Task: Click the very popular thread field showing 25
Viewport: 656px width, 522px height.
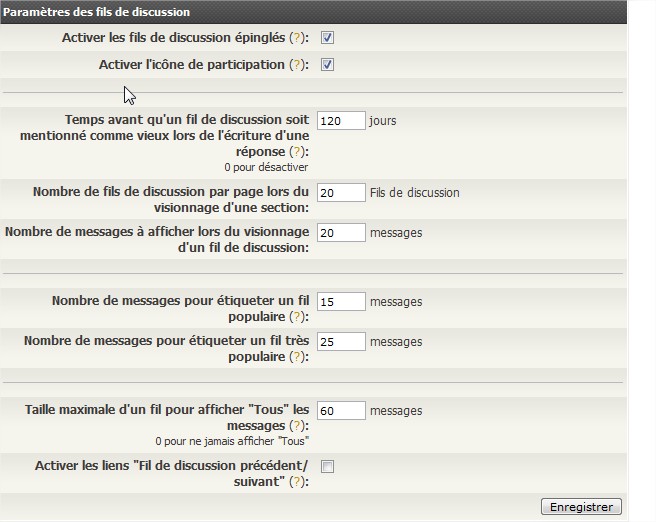Action: point(341,342)
